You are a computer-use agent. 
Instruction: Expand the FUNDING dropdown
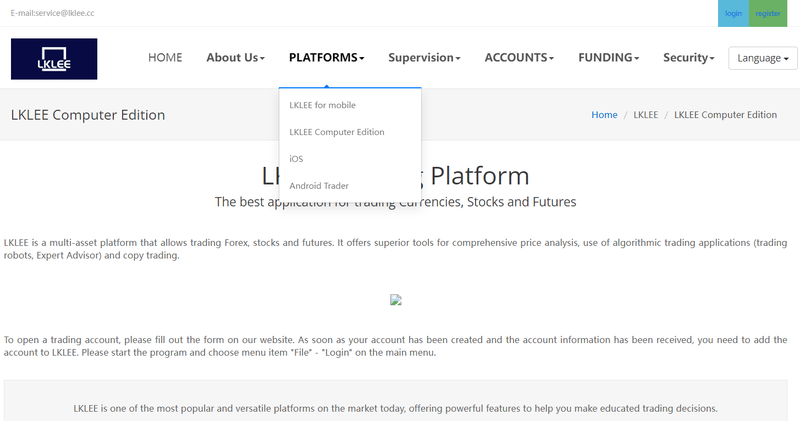tap(608, 58)
